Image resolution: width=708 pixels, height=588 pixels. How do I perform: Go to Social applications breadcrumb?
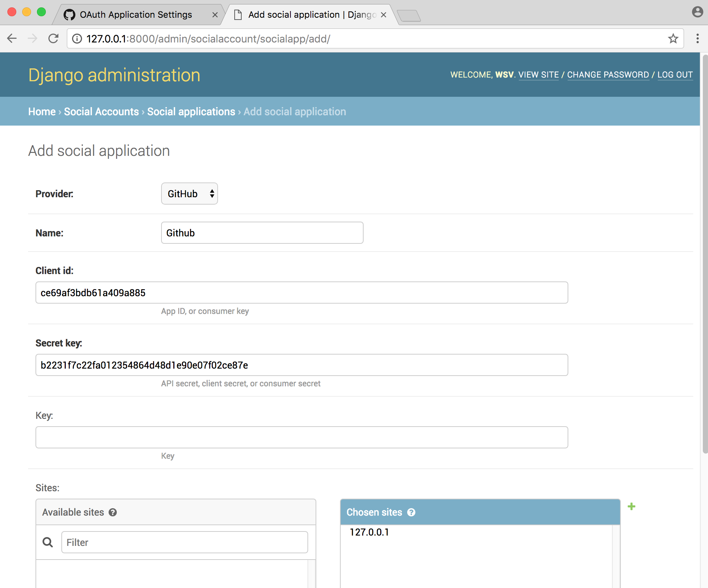(x=191, y=112)
